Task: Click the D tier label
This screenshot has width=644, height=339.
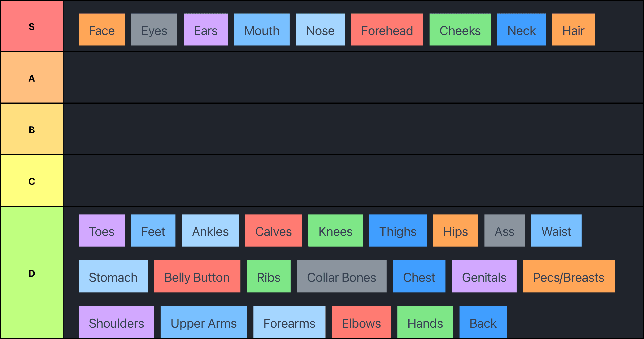Action: [x=31, y=273]
